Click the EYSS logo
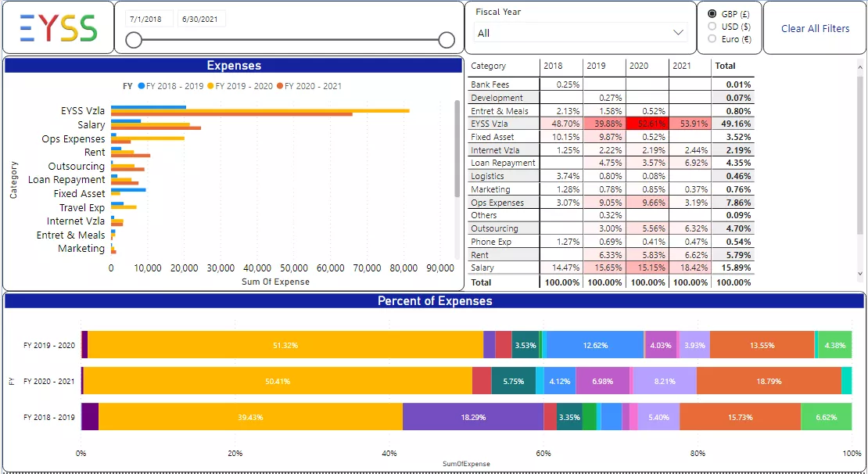Screen dimensions: 868x474 58,27
